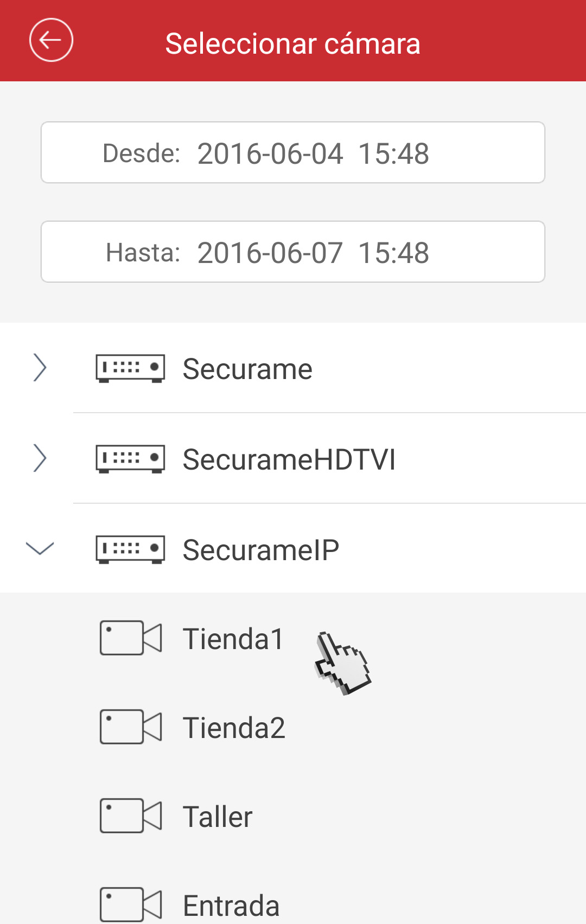Image resolution: width=586 pixels, height=924 pixels.
Task: Select the Tienda2 camera label
Action: [234, 728]
